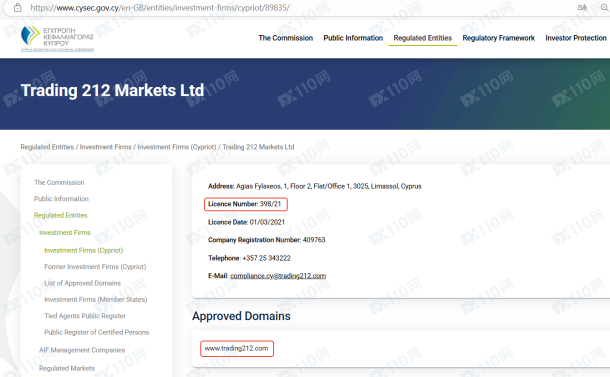Click Telephone +357 25 343222 text
Screen dimensions: 610x377
[x=249, y=258]
